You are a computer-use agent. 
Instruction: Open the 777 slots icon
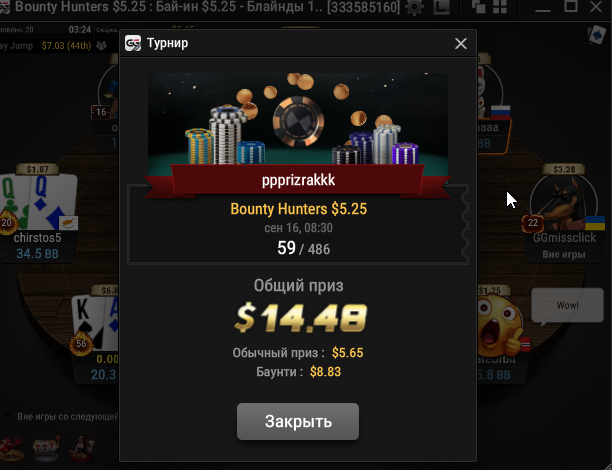click(46, 448)
